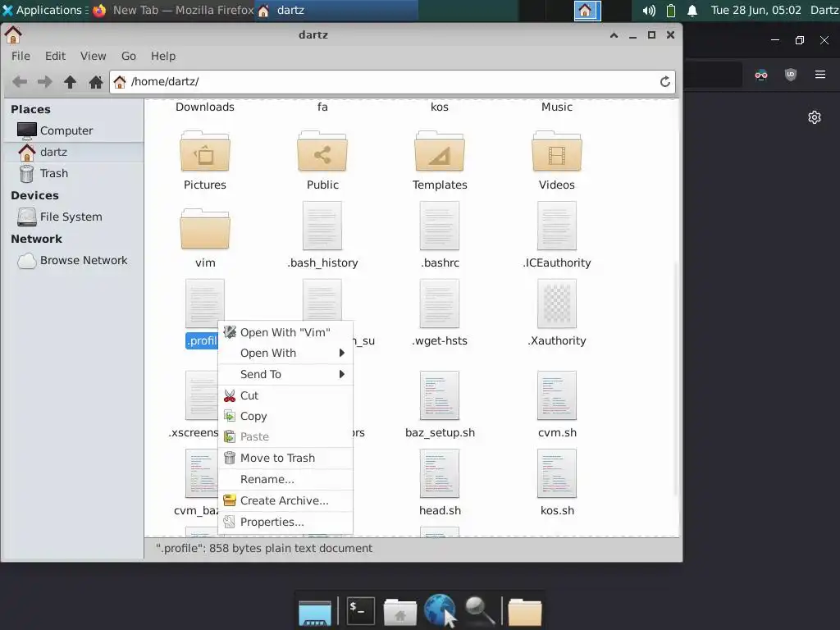840x630 pixels.
Task: Click the volume icon in system tray
Action: click(x=649, y=11)
